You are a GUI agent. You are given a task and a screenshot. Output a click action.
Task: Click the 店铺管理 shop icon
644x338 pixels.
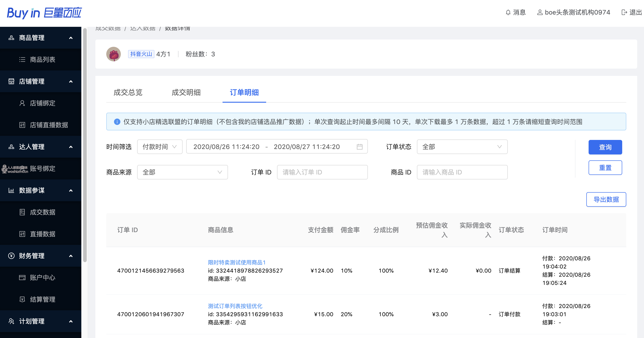point(11,81)
